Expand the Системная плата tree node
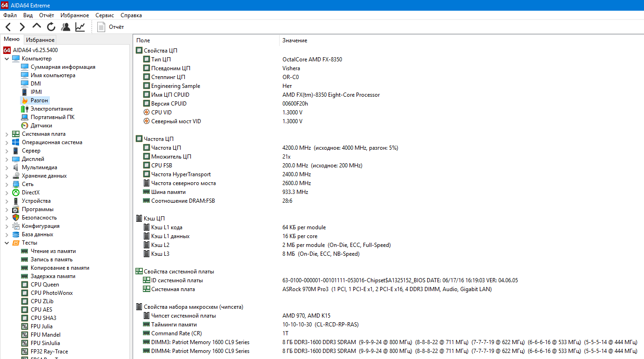The height and width of the screenshot is (359, 644). point(7,134)
